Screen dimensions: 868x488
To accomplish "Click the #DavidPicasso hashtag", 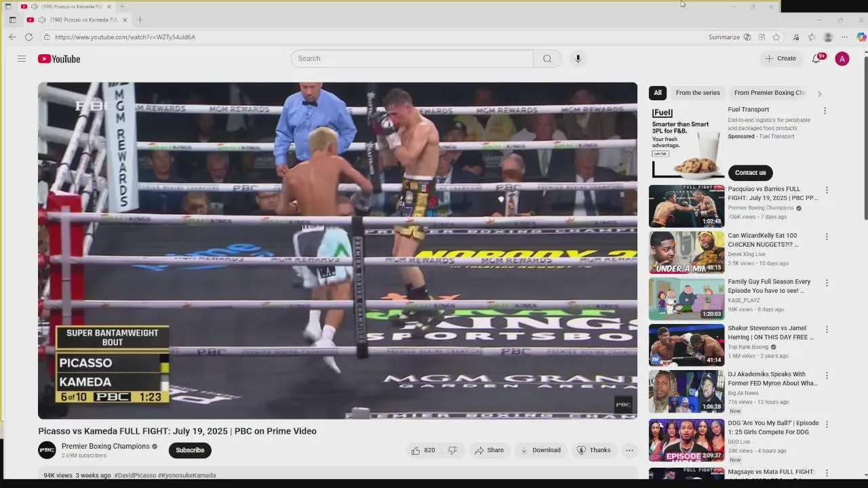I will [135, 475].
